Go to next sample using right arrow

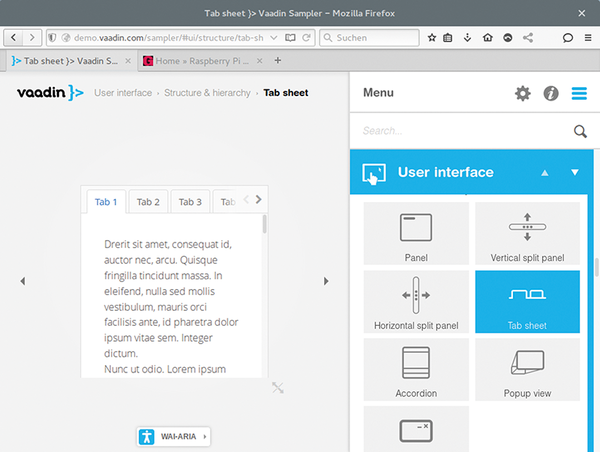326,281
